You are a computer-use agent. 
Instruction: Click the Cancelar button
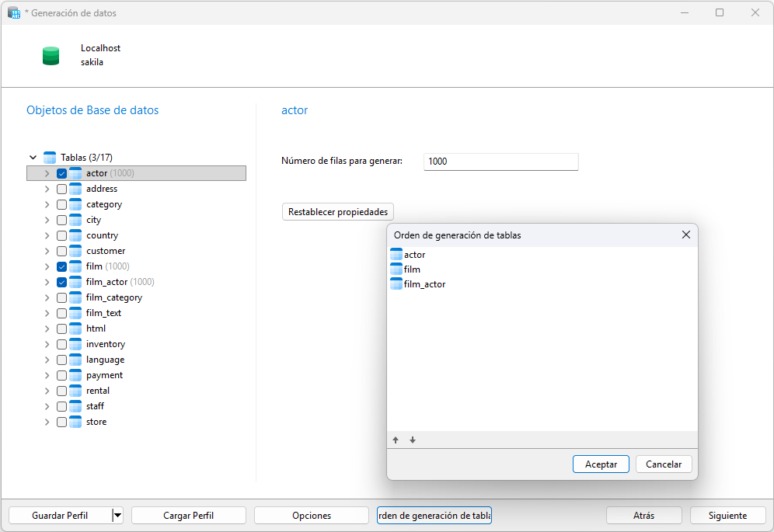click(x=664, y=464)
